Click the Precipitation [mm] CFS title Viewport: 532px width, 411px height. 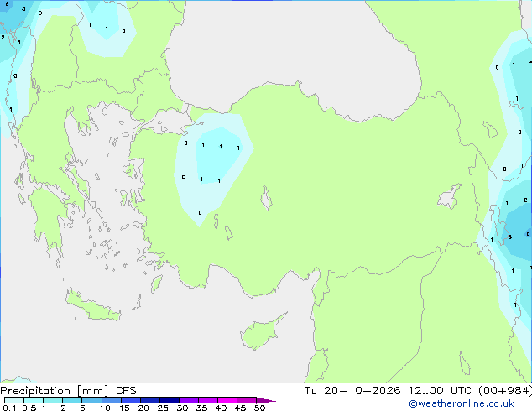point(68,391)
